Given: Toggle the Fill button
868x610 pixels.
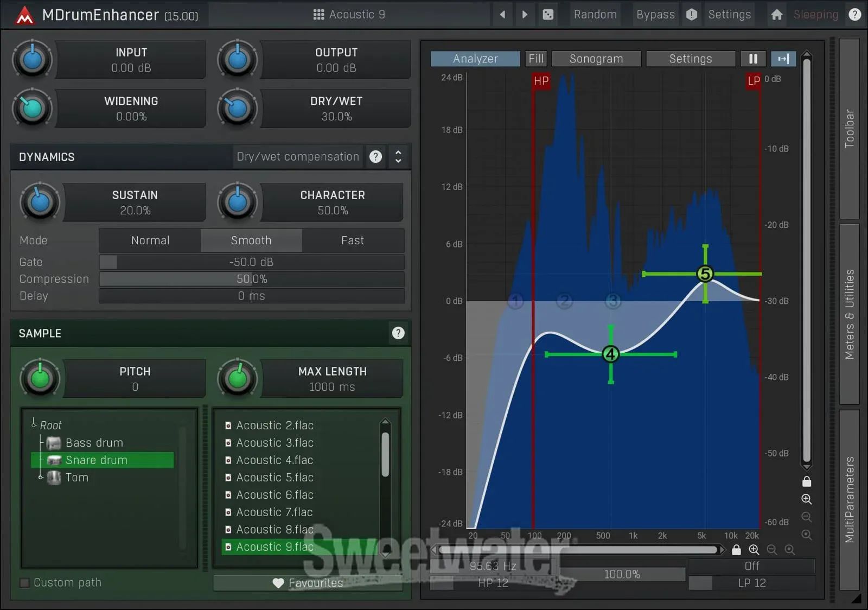Looking at the screenshot, I should coord(536,59).
